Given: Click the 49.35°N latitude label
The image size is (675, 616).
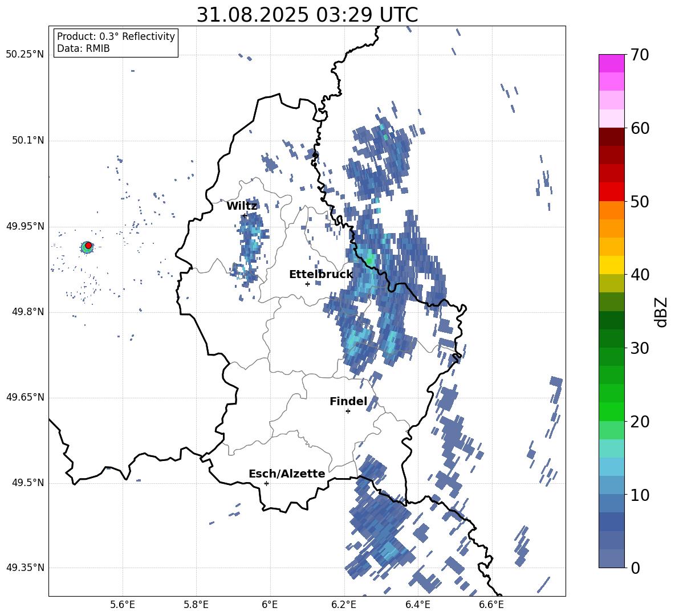Looking at the screenshot, I should (x=25, y=568).
